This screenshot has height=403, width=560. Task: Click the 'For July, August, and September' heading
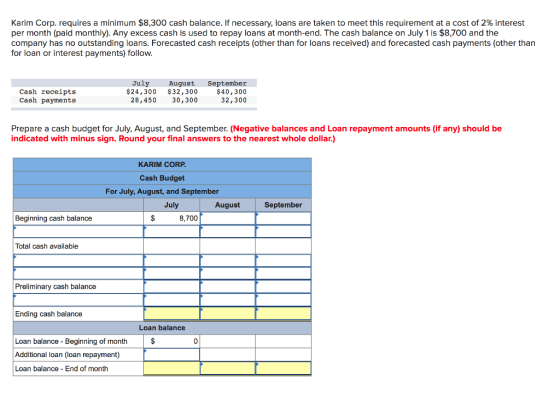click(x=162, y=191)
